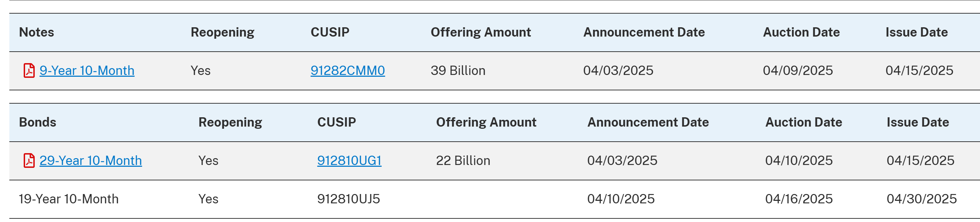Click the Offering Amount header in Notes table

481,32
